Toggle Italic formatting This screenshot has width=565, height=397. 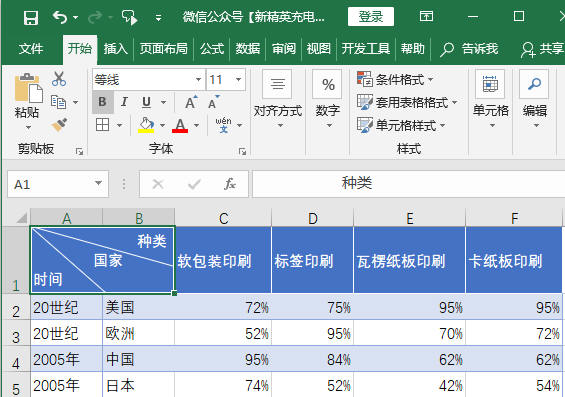tap(124, 102)
